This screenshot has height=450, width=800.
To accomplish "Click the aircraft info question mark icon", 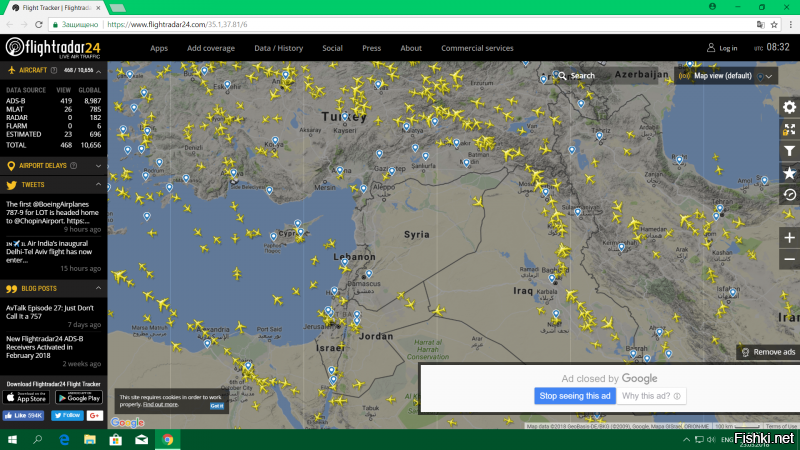I will point(54,70).
